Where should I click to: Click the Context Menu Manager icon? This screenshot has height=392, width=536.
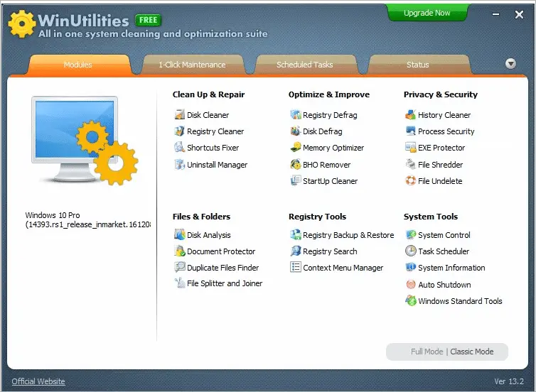[295, 267]
